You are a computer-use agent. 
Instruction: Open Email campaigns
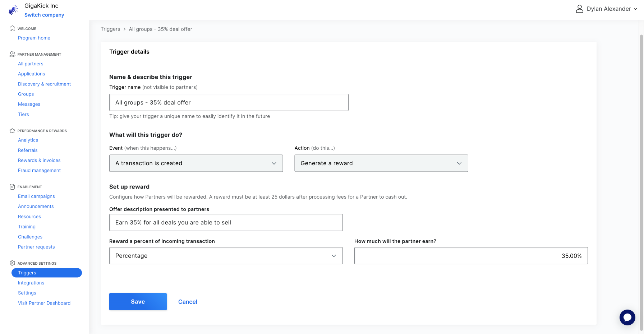click(36, 196)
